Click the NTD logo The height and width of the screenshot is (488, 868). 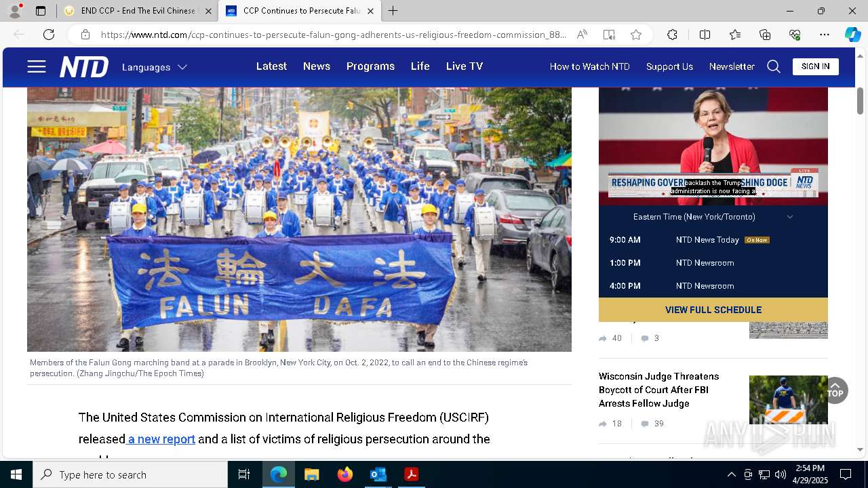(x=84, y=66)
